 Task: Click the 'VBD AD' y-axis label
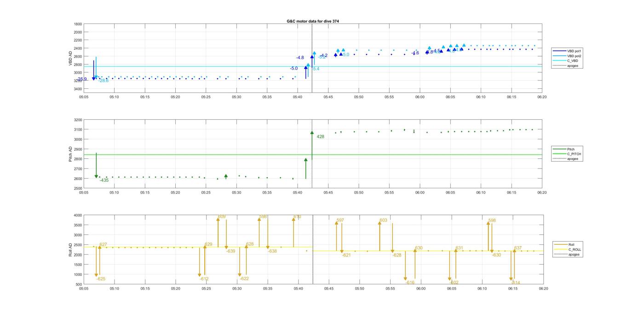pyautogui.click(x=71, y=58)
